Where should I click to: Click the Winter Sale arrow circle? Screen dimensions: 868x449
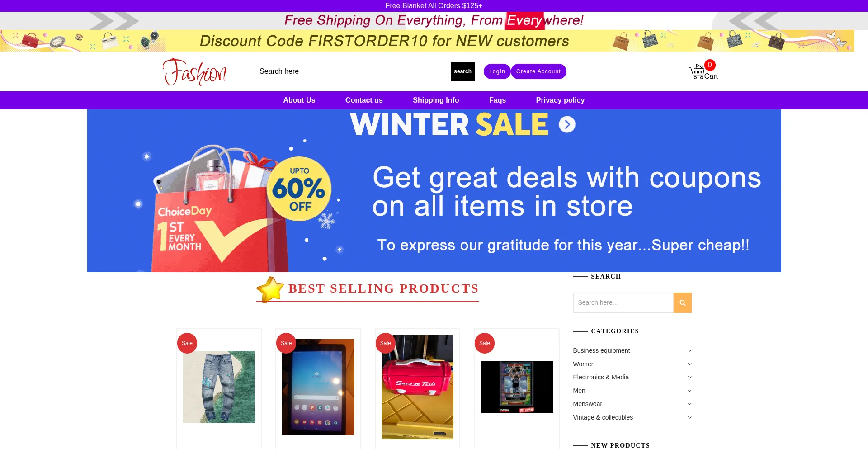click(x=567, y=124)
